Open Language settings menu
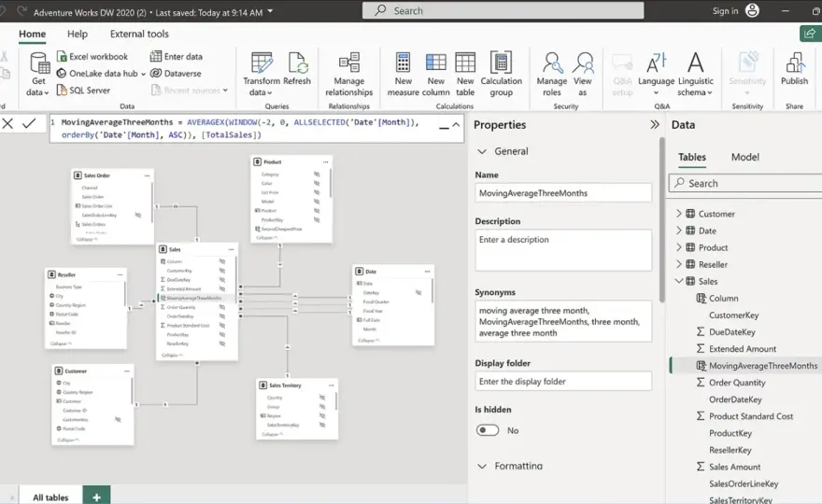Screen dimensions: 822x504 [656, 75]
